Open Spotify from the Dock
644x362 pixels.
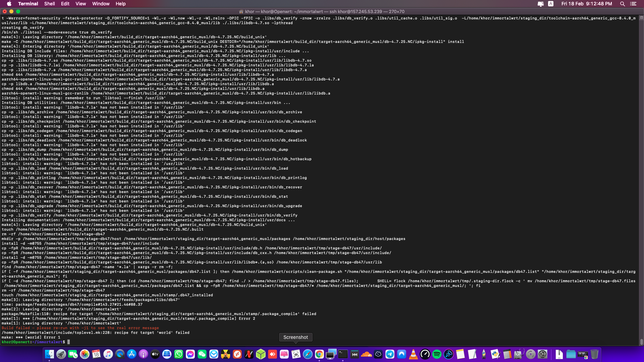[x=437, y=354]
